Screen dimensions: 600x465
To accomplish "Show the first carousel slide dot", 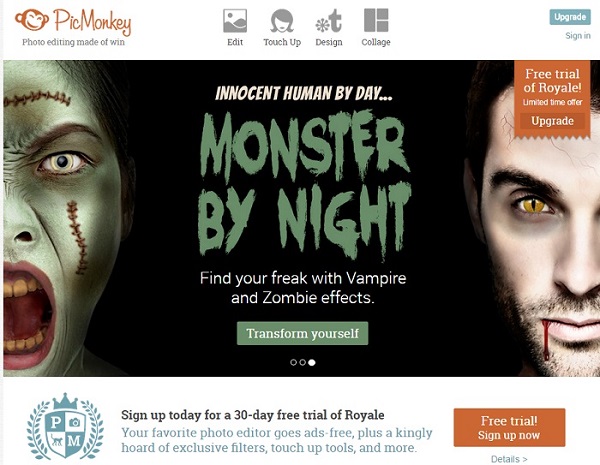I will coord(293,362).
